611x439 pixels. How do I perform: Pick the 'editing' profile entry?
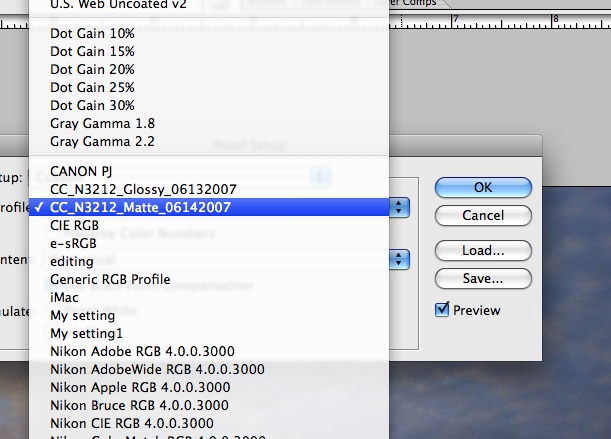[209, 261]
